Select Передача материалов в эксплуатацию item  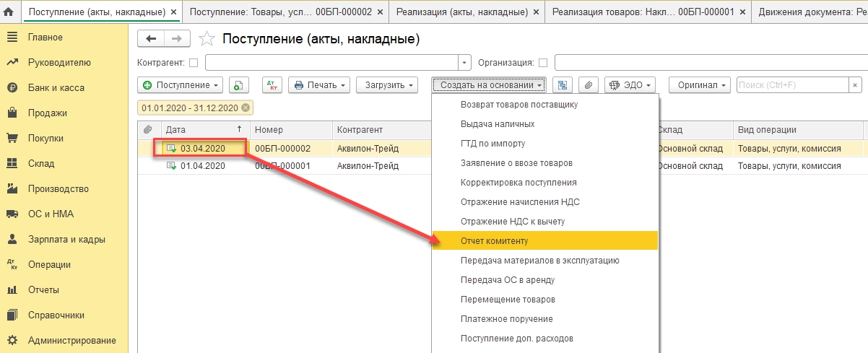(544, 261)
